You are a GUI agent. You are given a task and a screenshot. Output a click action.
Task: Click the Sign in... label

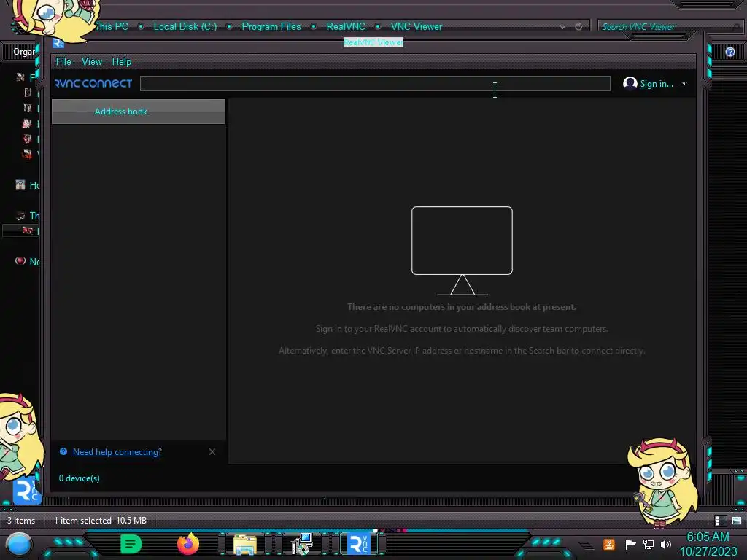[x=657, y=84]
